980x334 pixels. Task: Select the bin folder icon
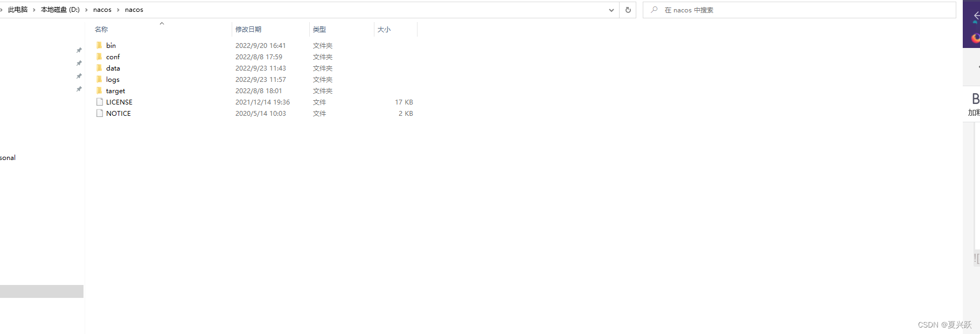(99, 45)
